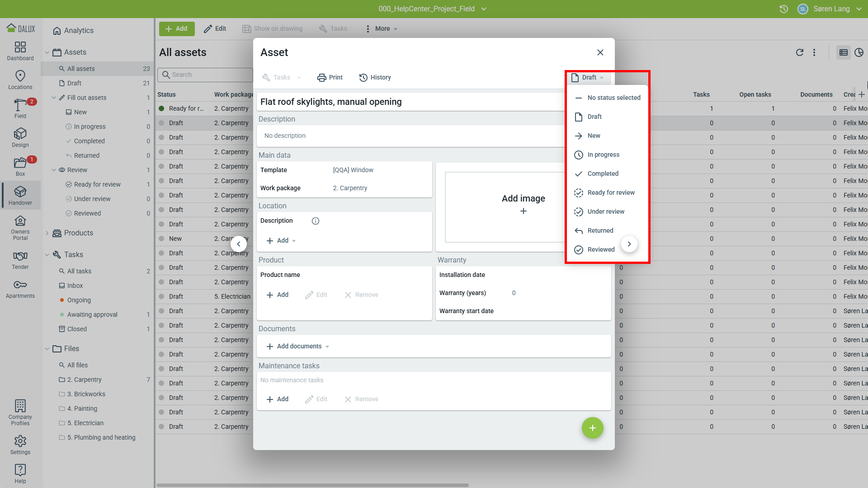Click the Add image placeholder
868x488 pixels.
[x=523, y=203]
